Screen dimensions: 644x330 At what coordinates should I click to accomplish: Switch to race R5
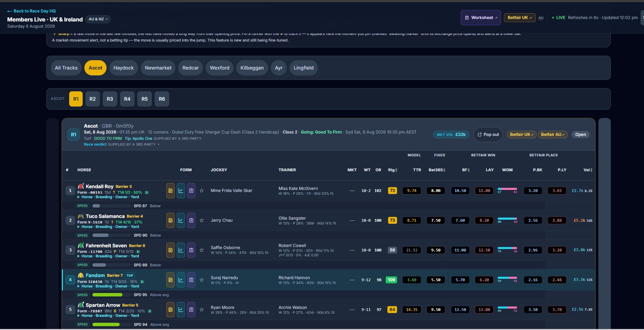[x=145, y=99]
